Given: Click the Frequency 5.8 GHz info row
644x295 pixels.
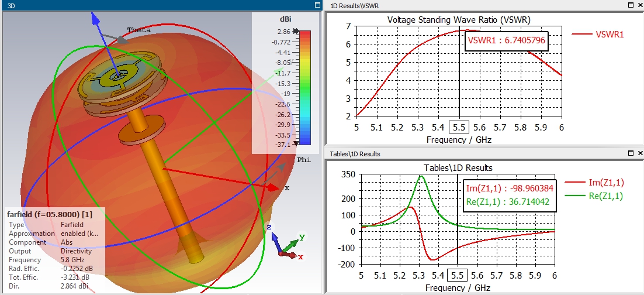Looking at the screenshot, I should coord(53,260).
